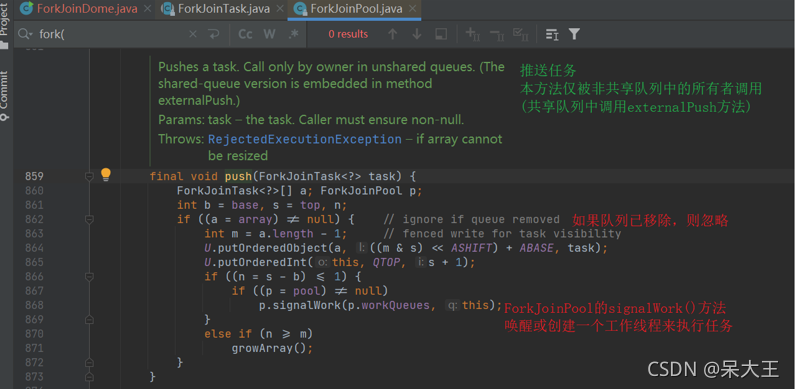795x389 pixels.
Task: Click 'if ((p = pool) ≠ null)' line
Action: [310, 291]
